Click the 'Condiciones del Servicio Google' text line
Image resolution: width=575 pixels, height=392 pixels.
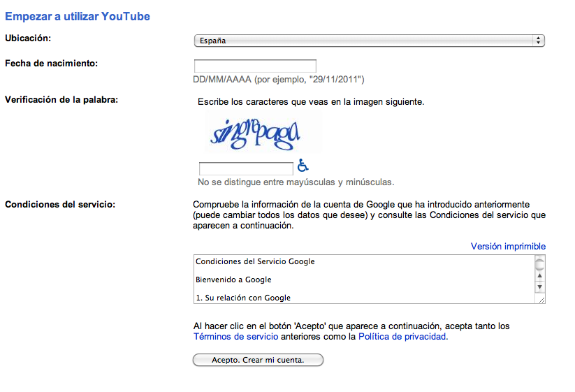tap(255, 261)
